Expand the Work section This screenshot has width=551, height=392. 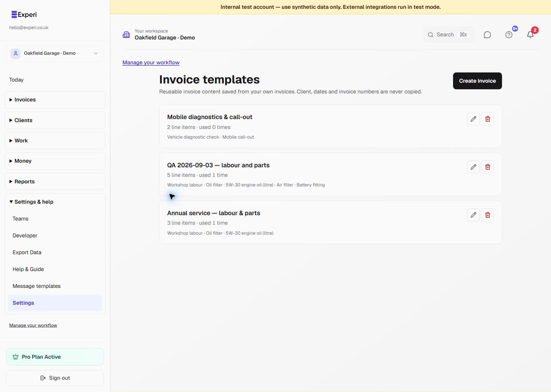click(x=55, y=140)
